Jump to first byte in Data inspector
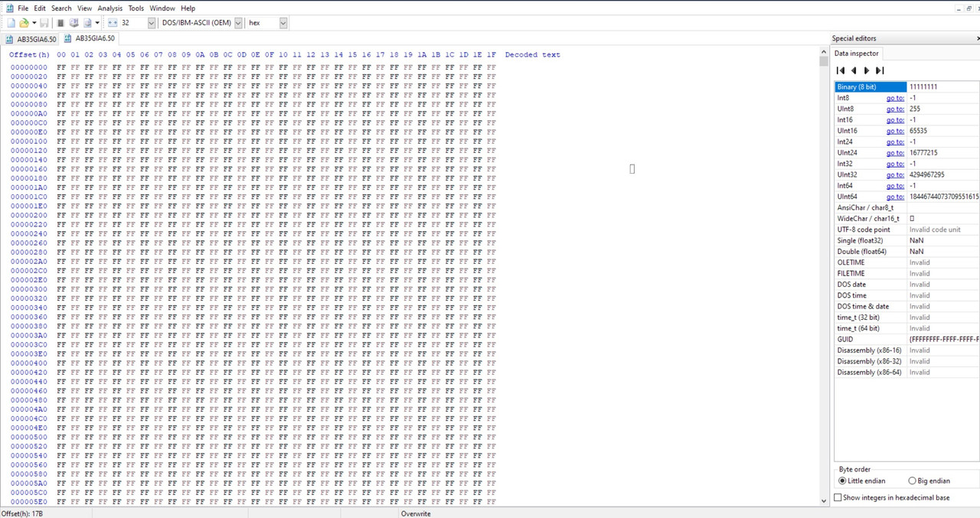 (x=841, y=70)
